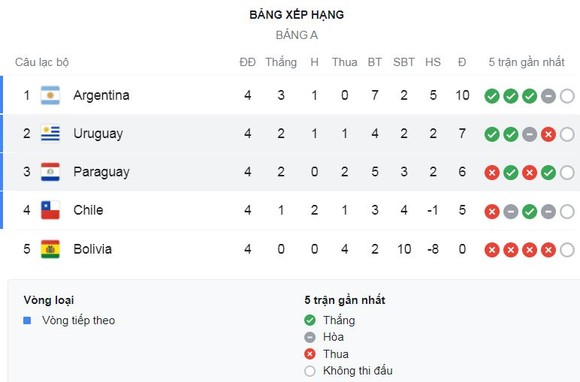
Task: Click Chile's green win icon in recent matches
Action: 529,212
